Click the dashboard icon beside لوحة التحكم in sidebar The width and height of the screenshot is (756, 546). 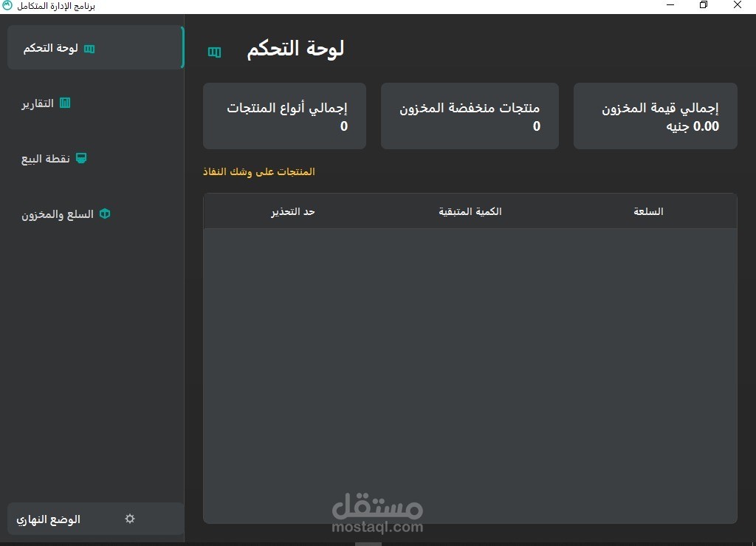tap(89, 49)
